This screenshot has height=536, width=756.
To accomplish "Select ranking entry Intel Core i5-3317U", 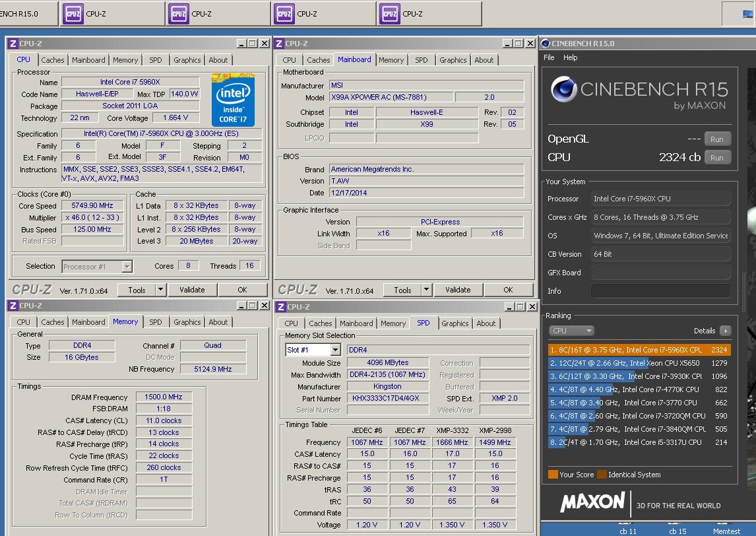I will [639, 442].
